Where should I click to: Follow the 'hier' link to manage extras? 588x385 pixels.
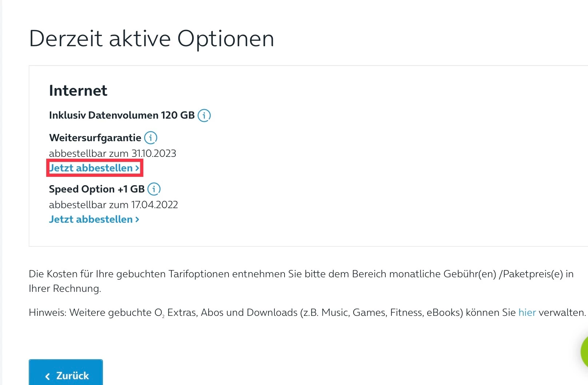527,313
